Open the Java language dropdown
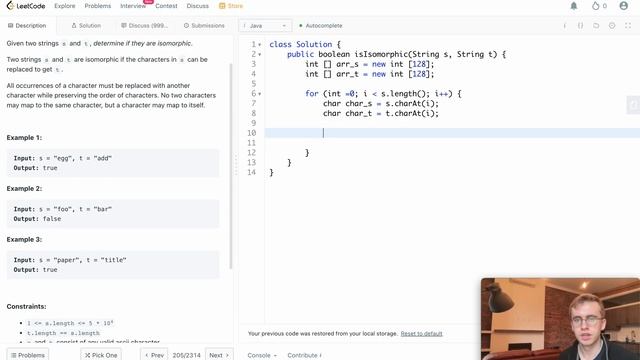Screen dimensions: 640x360 [x=265, y=25]
